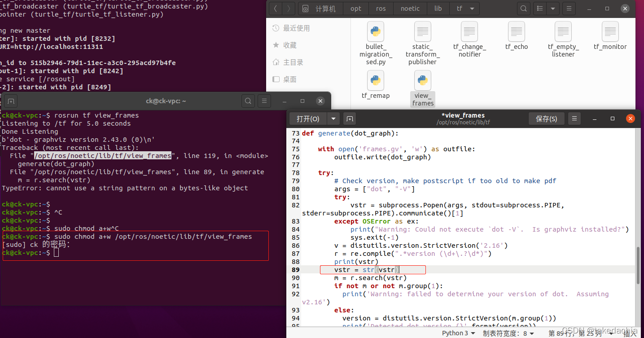Select the tf_echo file icon

[517, 32]
